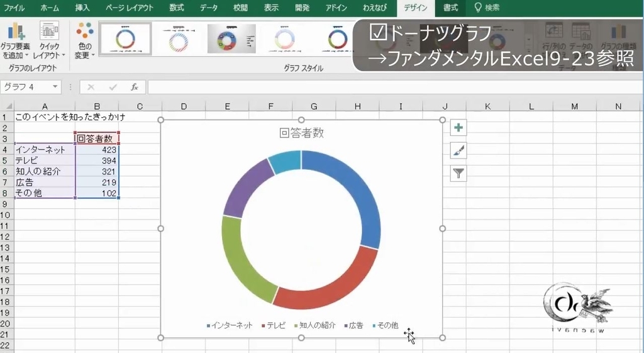The image size is (644, 353).
Task: Switch to the 表示 tab
Action: point(271,8)
